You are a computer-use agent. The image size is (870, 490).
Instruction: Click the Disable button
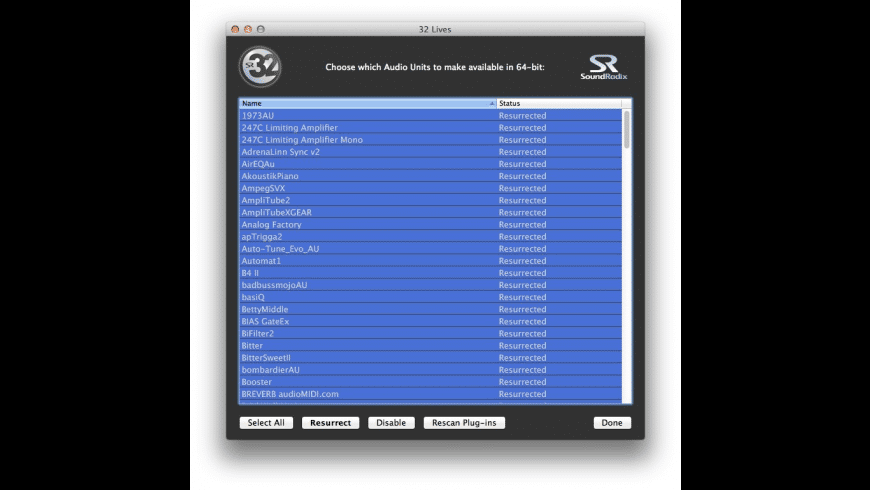pos(391,423)
